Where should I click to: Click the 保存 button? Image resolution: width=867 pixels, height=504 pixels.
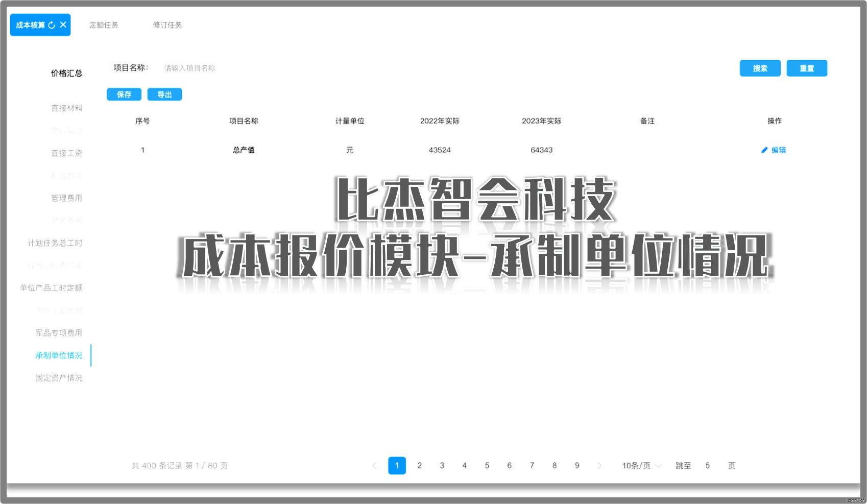coord(124,94)
